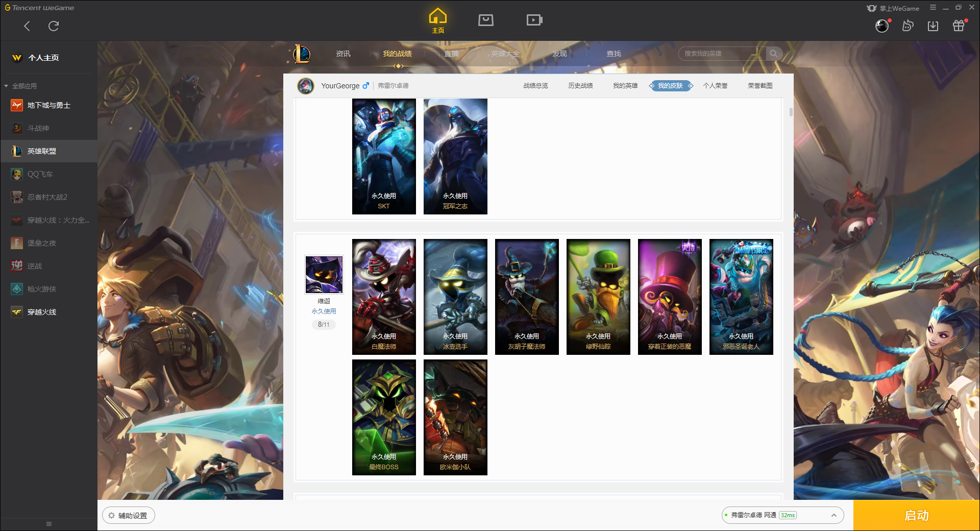Click the YourGeorge username
The height and width of the screenshot is (531, 980).
pyautogui.click(x=340, y=86)
